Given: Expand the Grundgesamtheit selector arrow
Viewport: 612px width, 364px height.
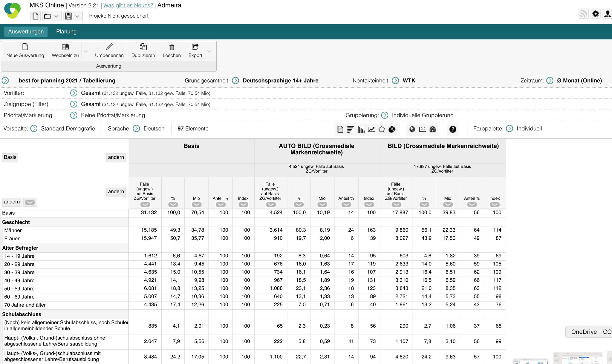Looking at the screenshot, I should click(x=235, y=81).
